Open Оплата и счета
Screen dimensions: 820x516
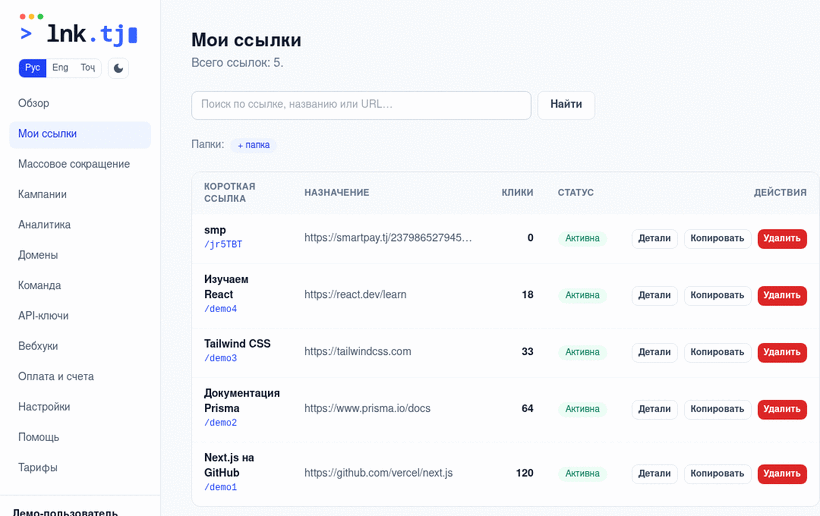tap(80, 376)
